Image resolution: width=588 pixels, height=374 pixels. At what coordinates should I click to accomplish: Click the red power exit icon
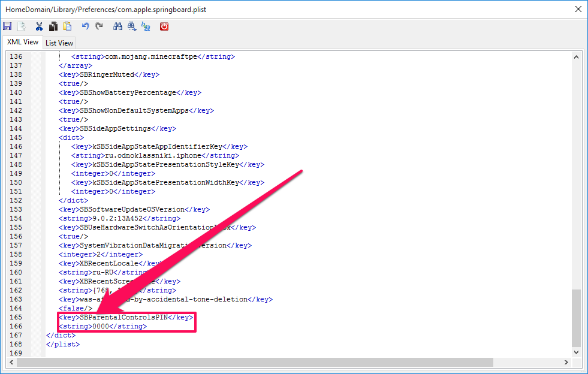(x=164, y=26)
